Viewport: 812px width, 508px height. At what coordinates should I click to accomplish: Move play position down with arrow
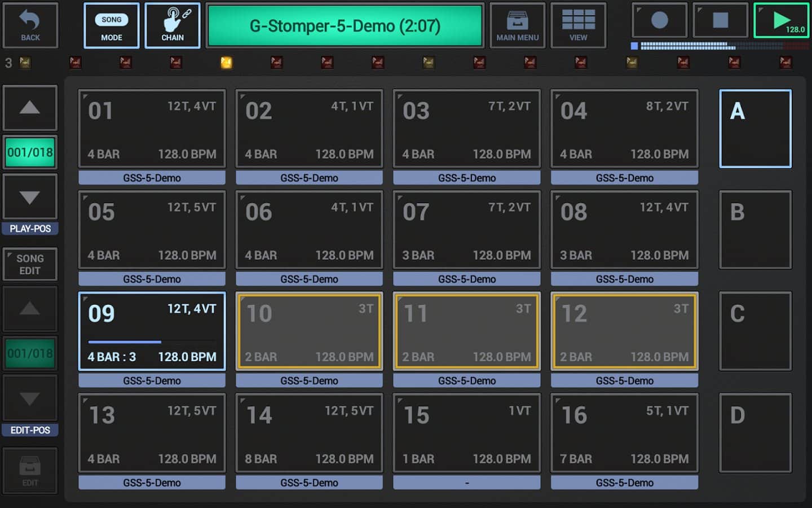click(30, 197)
